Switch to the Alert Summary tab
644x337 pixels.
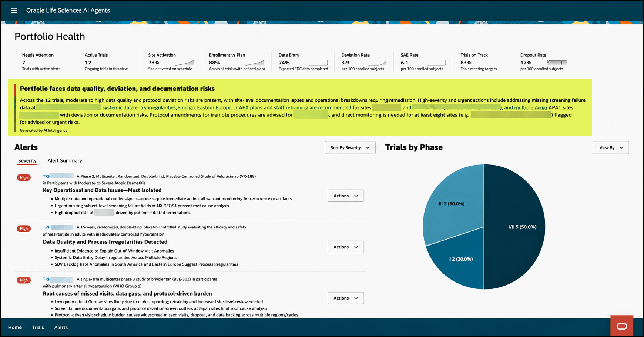click(x=65, y=160)
